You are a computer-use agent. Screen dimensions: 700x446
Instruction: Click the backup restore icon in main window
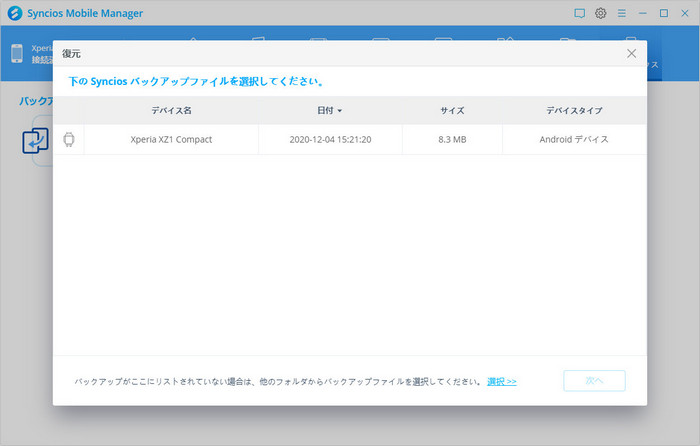35,140
